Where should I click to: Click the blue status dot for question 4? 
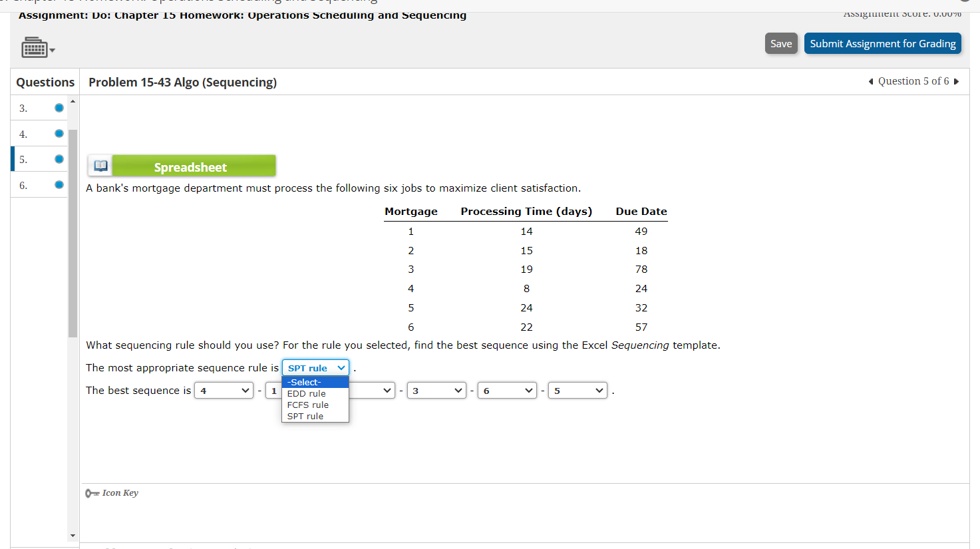pos(59,132)
